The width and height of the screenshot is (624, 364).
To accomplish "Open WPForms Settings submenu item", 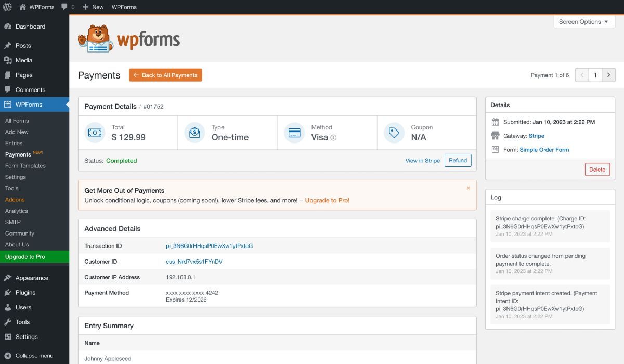I will [16, 177].
